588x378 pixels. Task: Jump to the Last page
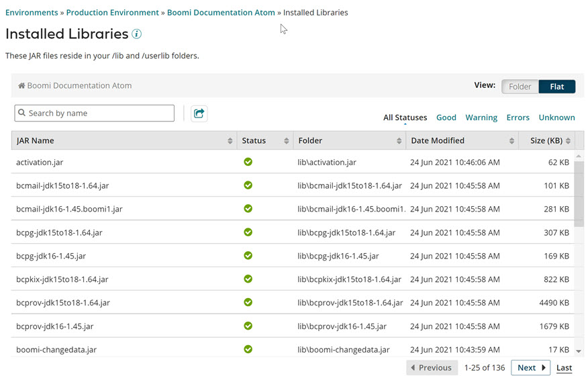564,368
